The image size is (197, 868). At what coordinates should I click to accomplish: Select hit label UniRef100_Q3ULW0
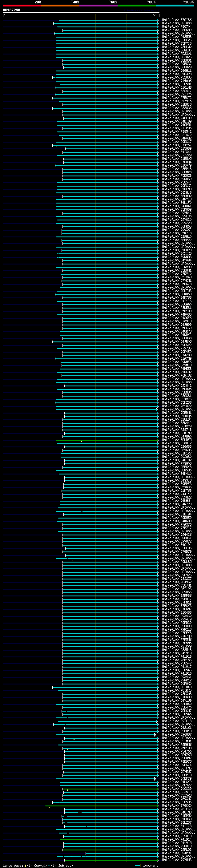pyautogui.click(x=177, y=47)
